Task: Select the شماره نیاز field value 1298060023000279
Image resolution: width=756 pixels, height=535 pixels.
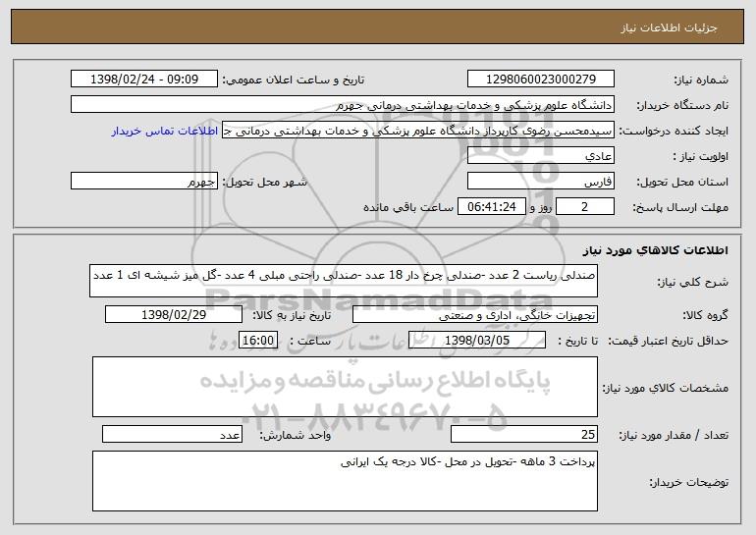Action: [540, 80]
